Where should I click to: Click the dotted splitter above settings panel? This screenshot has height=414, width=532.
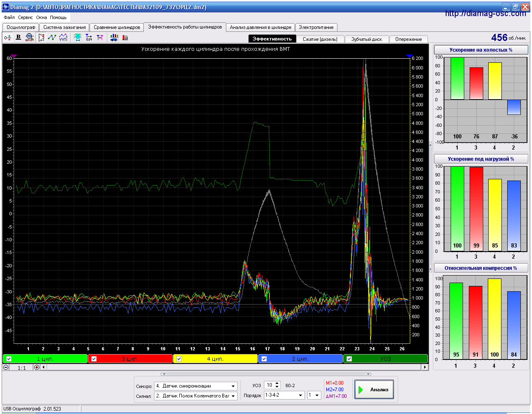266,374
